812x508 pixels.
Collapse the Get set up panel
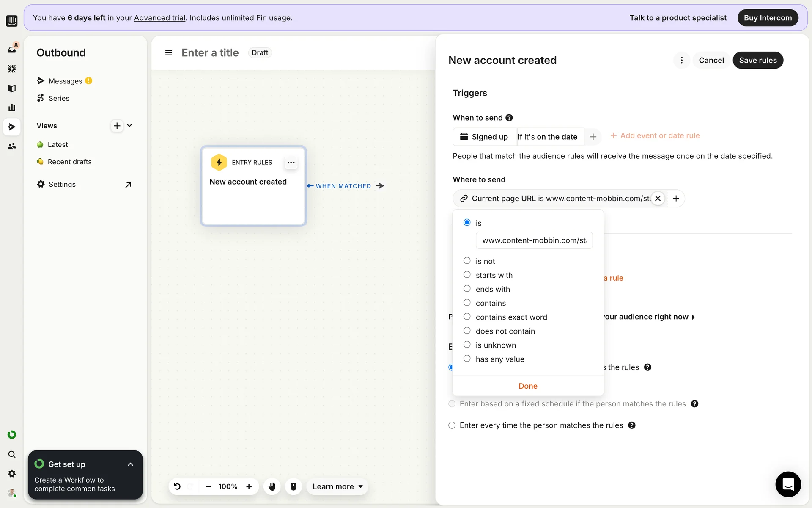(x=130, y=464)
